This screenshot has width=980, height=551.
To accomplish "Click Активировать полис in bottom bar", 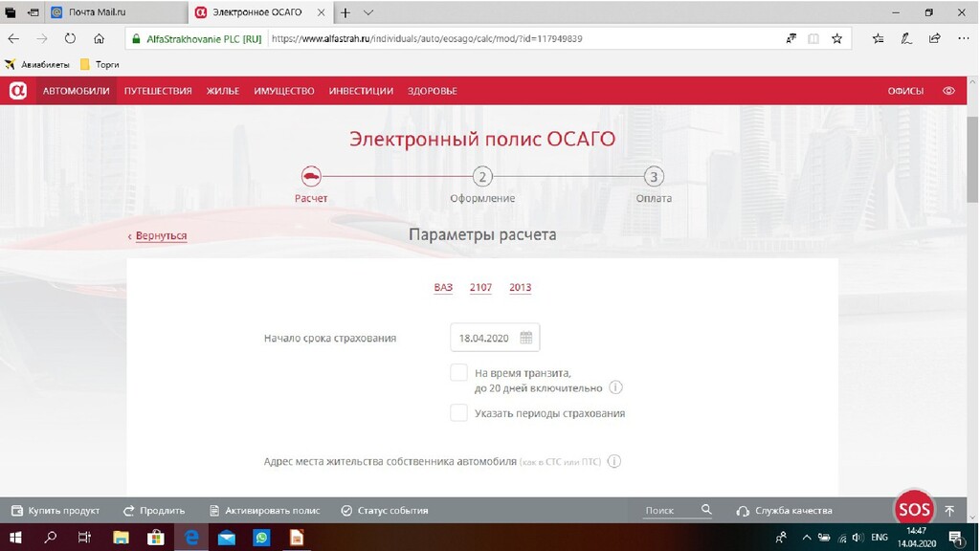I will coord(264,511).
